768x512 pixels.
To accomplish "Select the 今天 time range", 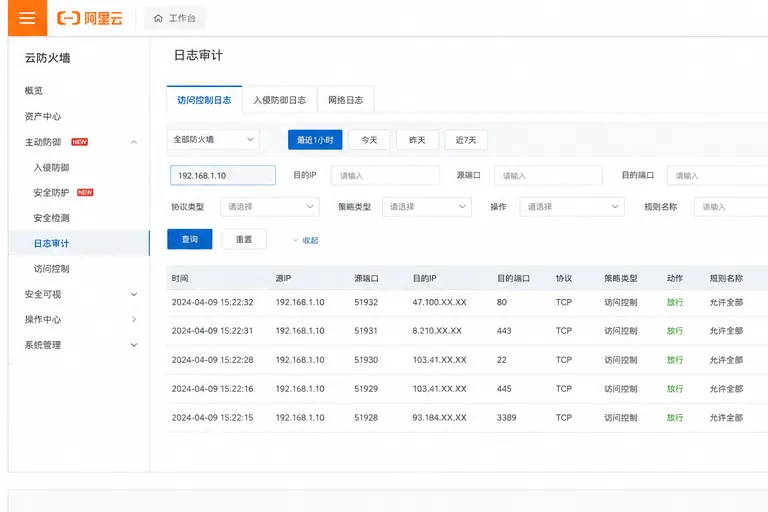I will 369,140.
